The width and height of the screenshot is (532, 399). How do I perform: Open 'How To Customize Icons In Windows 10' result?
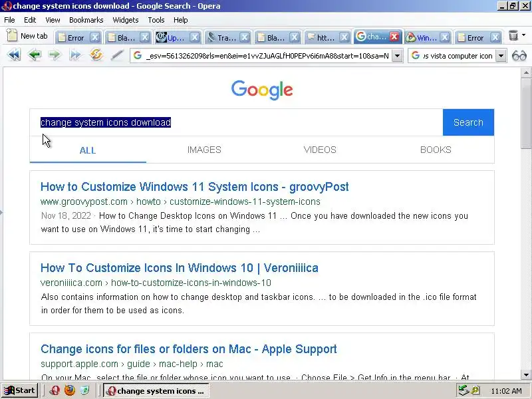(179, 268)
